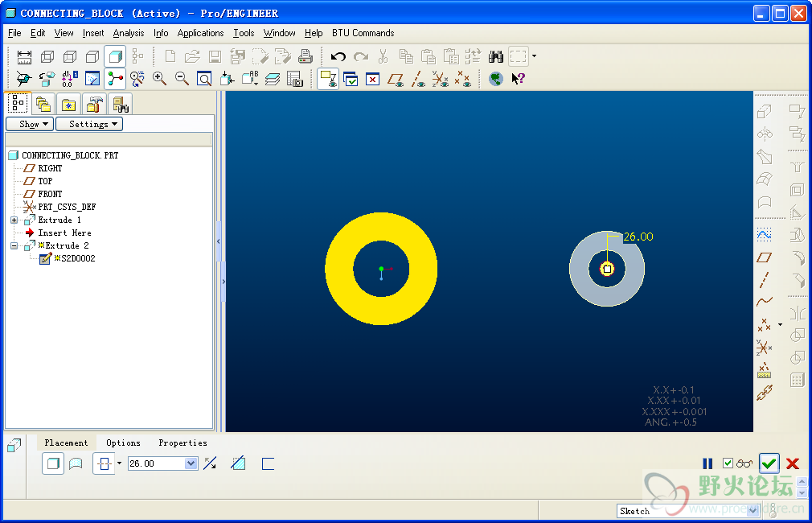Switch to the Placement tab

[x=66, y=443]
